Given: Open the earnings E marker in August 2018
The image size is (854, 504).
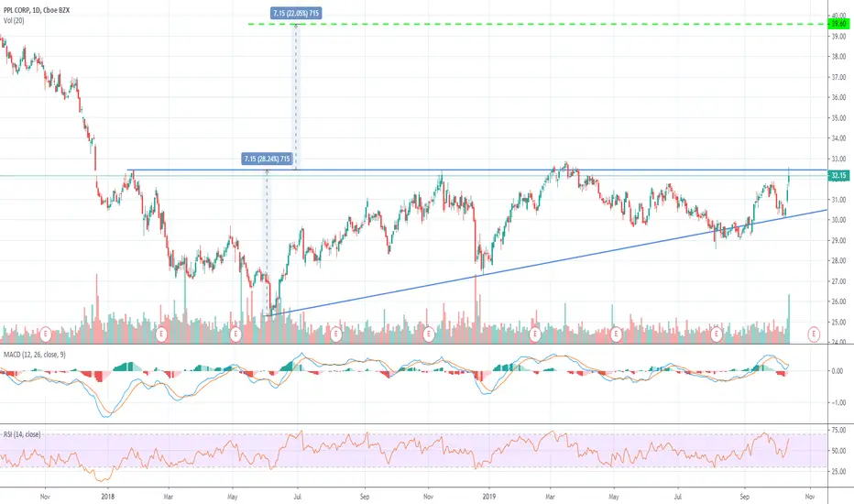Looking at the screenshot, I should (336, 334).
